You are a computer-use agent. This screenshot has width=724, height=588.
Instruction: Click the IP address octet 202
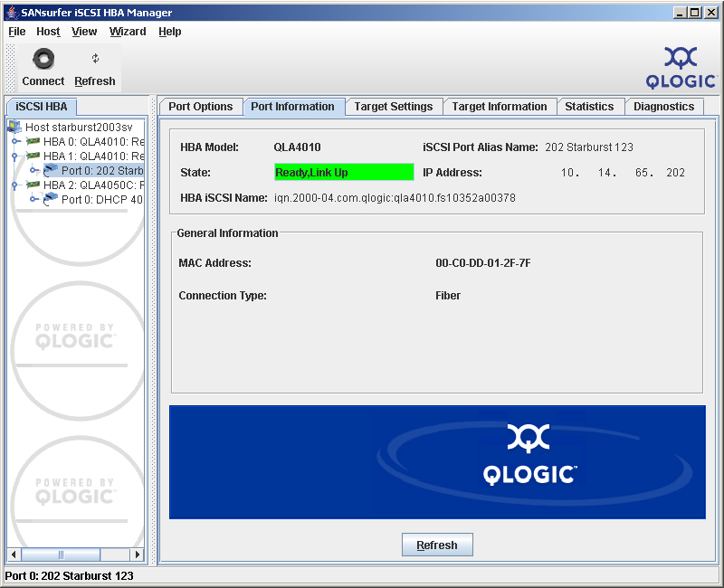pos(675,173)
